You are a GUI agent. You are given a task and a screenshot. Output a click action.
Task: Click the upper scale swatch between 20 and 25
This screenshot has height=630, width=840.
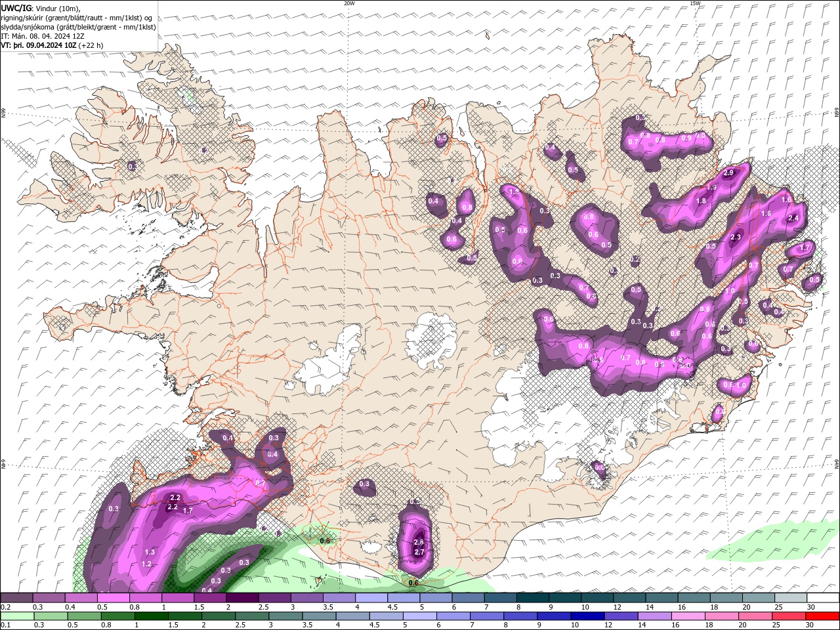point(758,598)
